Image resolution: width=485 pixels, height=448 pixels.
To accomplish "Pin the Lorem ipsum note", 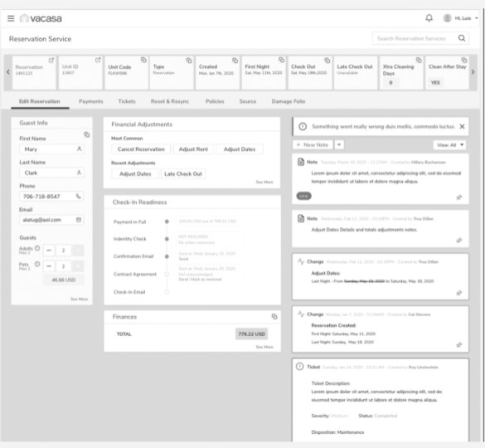I will [459, 197].
